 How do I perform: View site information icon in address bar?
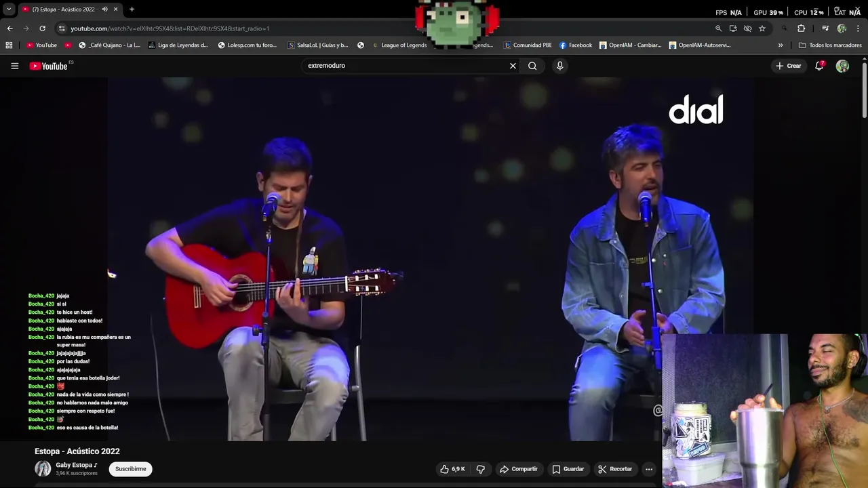62,28
